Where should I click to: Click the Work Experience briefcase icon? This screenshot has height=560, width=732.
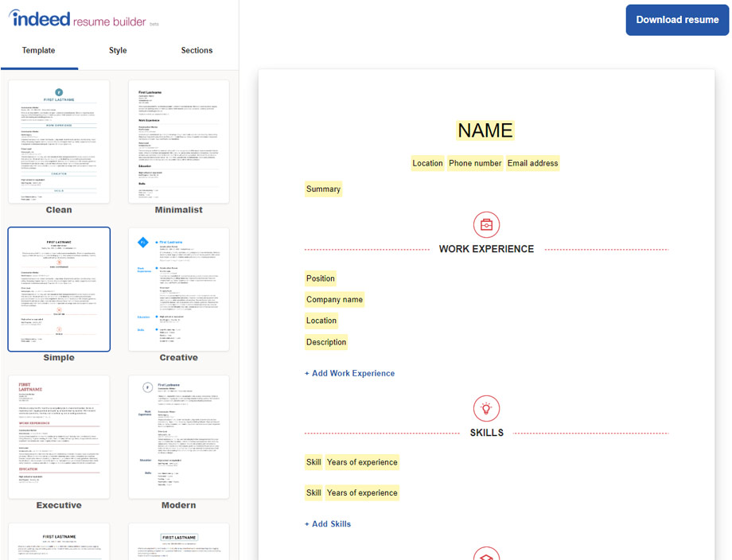pyautogui.click(x=486, y=224)
